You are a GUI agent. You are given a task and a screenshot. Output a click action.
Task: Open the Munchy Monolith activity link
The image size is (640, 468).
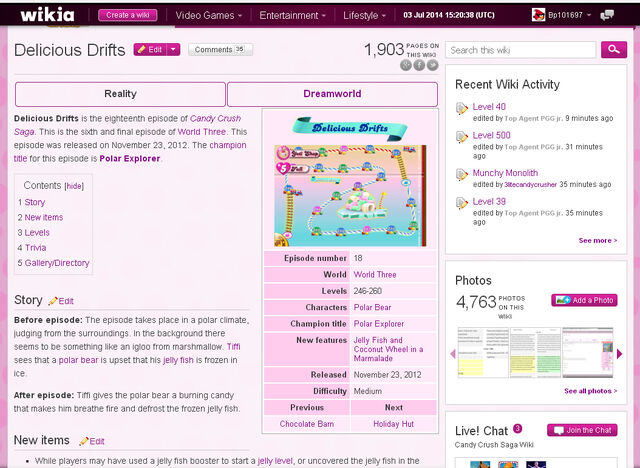tap(505, 173)
